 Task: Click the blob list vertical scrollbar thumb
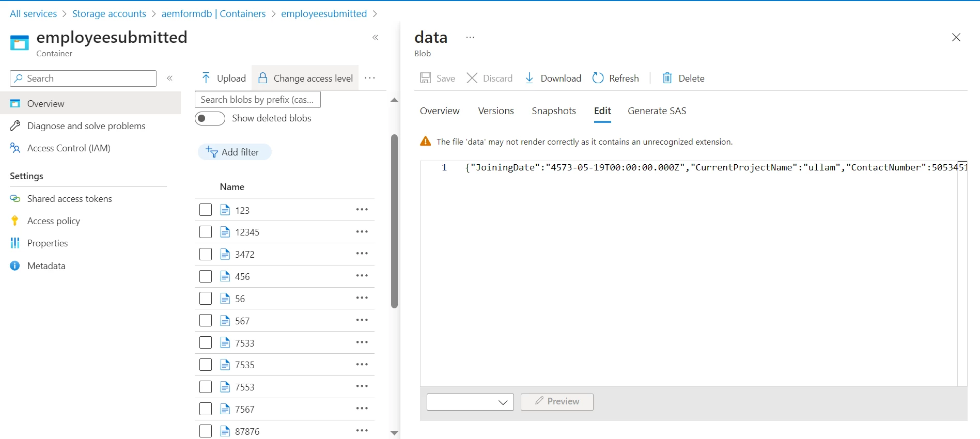[394, 221]
